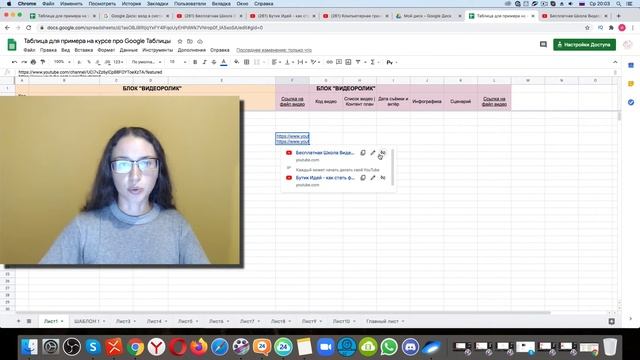Remove link of Бутик Идей entry
Screen dimensions: 640x360
[x=382, y=178]
